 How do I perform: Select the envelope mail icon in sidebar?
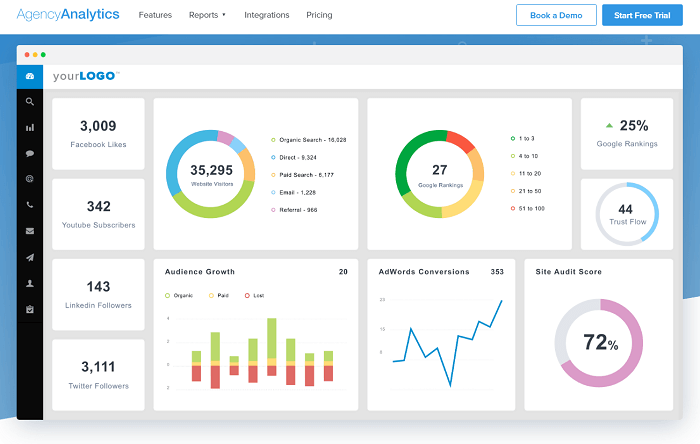pyautogui.click(x=30, y=231)
